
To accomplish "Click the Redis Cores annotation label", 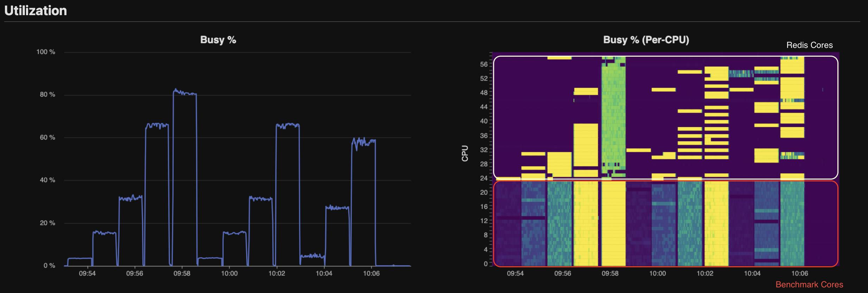I will [809, 45].
